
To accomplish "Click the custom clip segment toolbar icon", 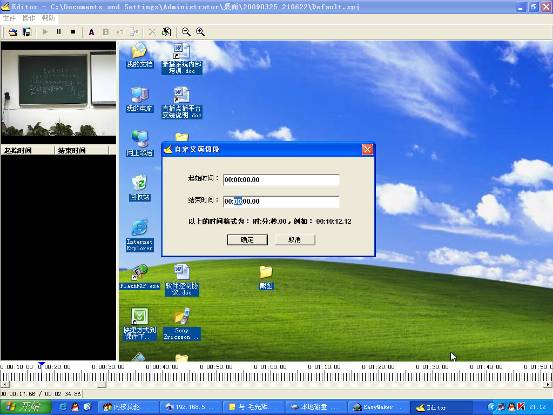I will (166, 32).
